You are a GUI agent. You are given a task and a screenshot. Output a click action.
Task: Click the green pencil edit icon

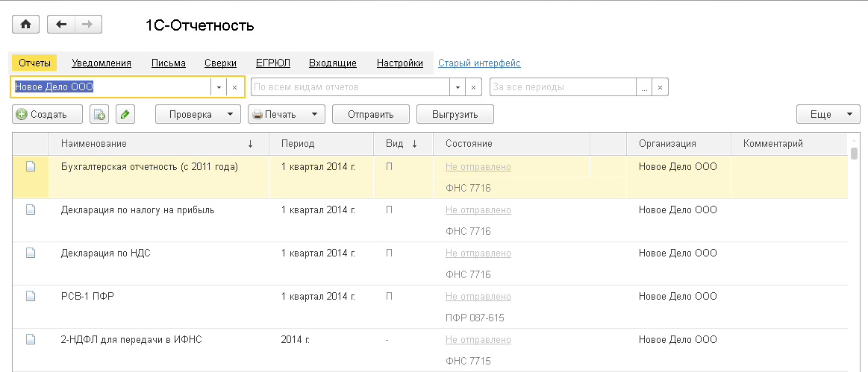coord(125,115)
